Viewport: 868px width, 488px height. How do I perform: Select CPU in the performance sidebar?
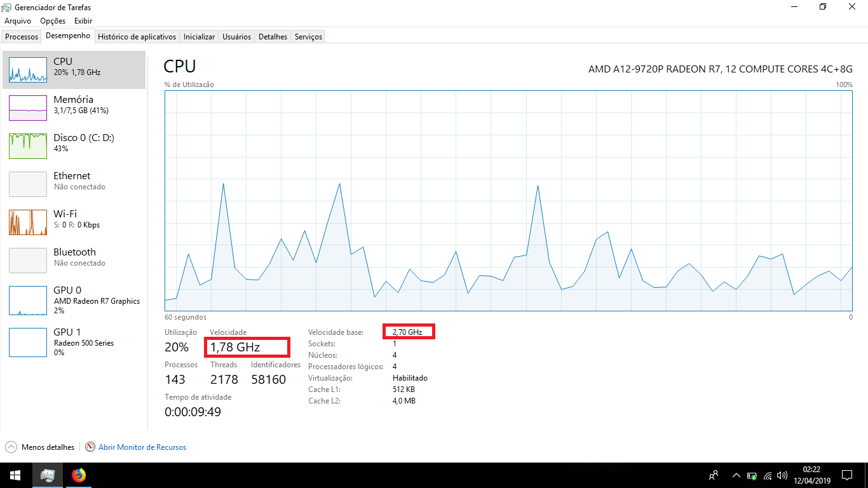(74, 70)
